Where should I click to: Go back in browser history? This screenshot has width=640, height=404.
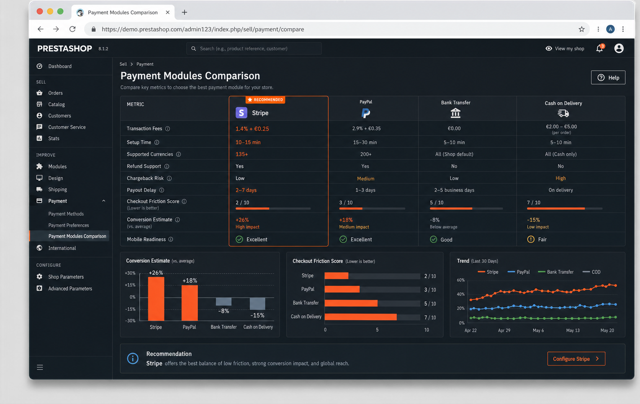(x=40, y=29)
